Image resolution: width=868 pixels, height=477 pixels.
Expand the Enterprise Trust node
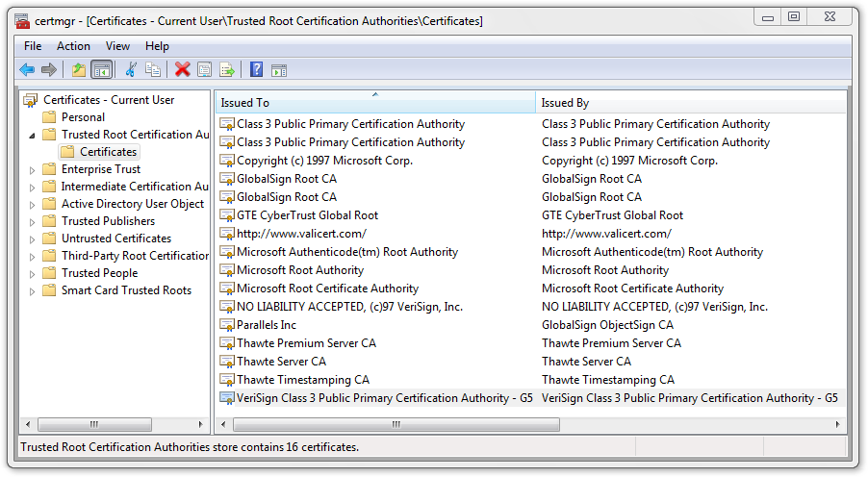[32, 170]
